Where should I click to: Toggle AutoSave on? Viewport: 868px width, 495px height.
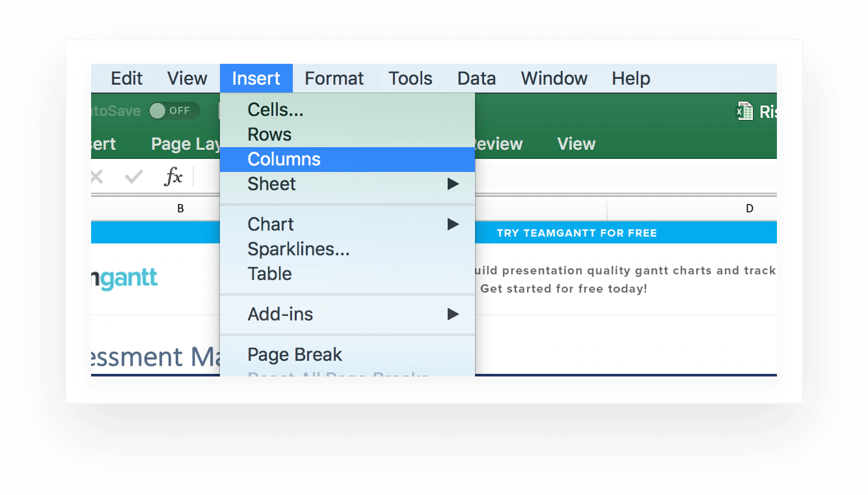[174, 111]
